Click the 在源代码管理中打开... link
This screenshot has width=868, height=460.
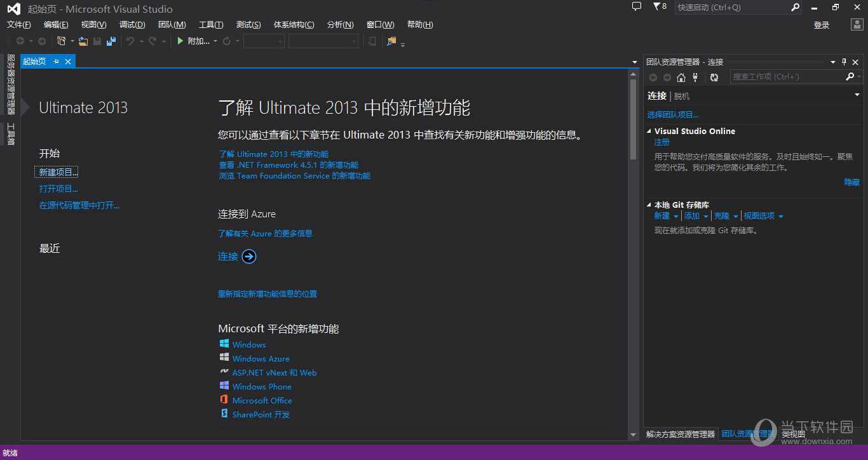pos(79,205)
